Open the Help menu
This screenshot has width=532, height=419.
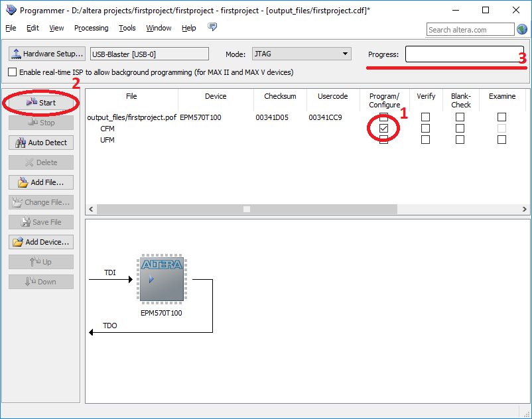[189, 28]
